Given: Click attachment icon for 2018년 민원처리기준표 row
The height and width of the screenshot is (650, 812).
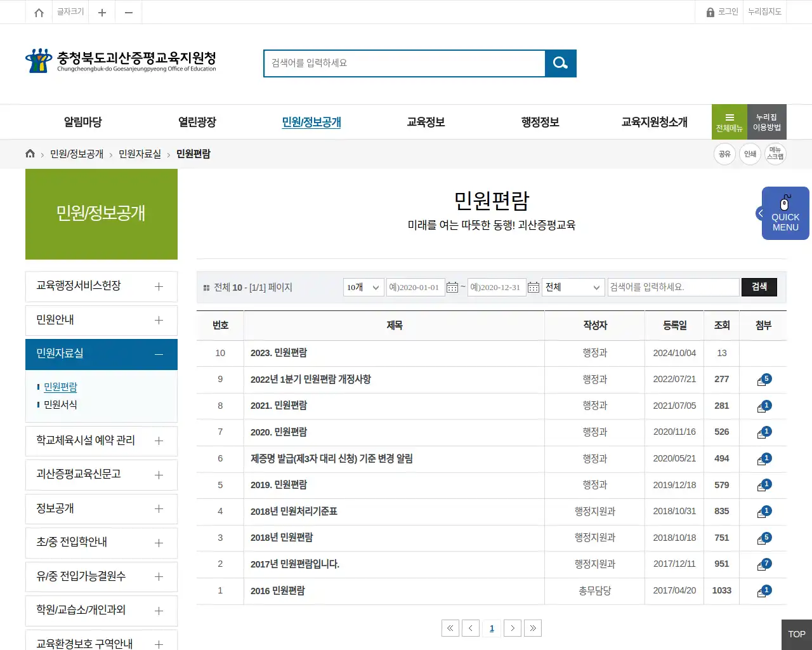Looking at the screenshot, I should point(764,512).
